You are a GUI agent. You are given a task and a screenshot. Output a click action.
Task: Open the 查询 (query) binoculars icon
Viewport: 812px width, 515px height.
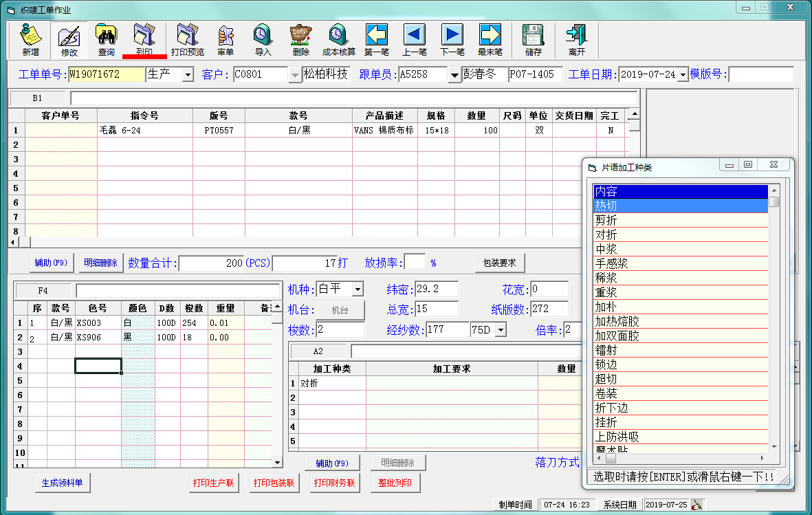pyautogui.click(x=106, y=40)
